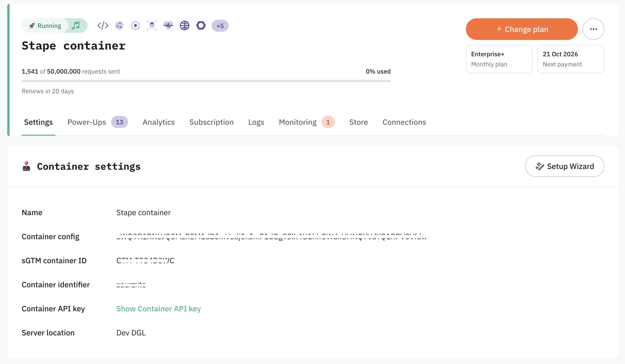Screen dimensions: 625x364
Task: Open the Power-Ups tab
Action: pyautogui.click(x=97, y=122)
